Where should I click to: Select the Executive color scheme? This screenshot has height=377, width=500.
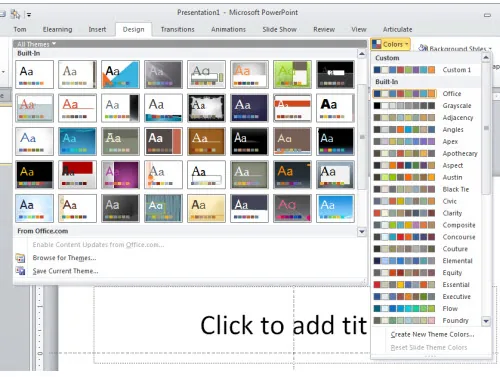pos(427,297)
